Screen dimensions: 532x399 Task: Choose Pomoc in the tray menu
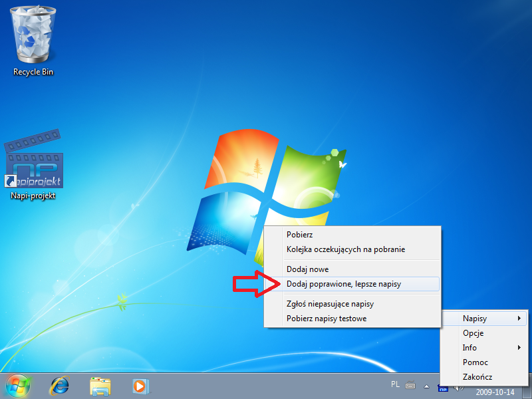click(484, 362)
